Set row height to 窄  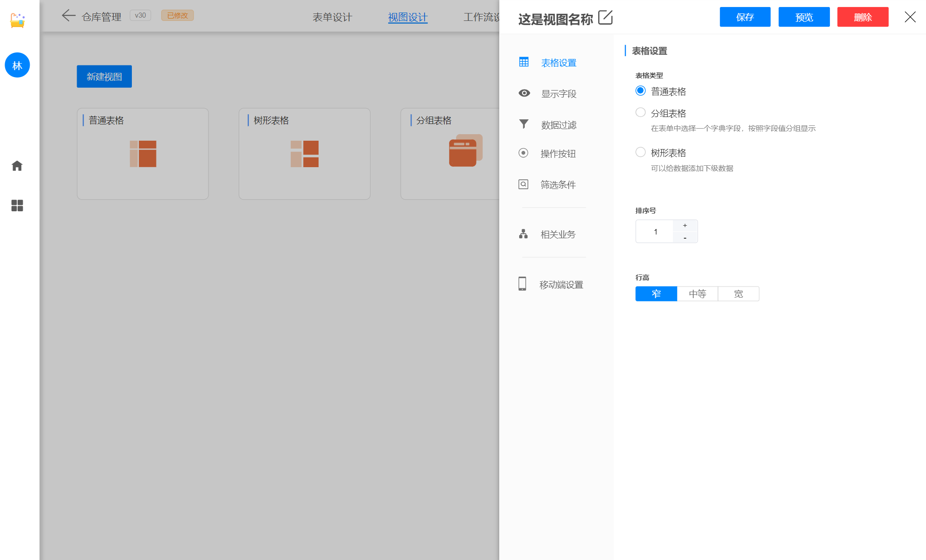coord(656,294)
